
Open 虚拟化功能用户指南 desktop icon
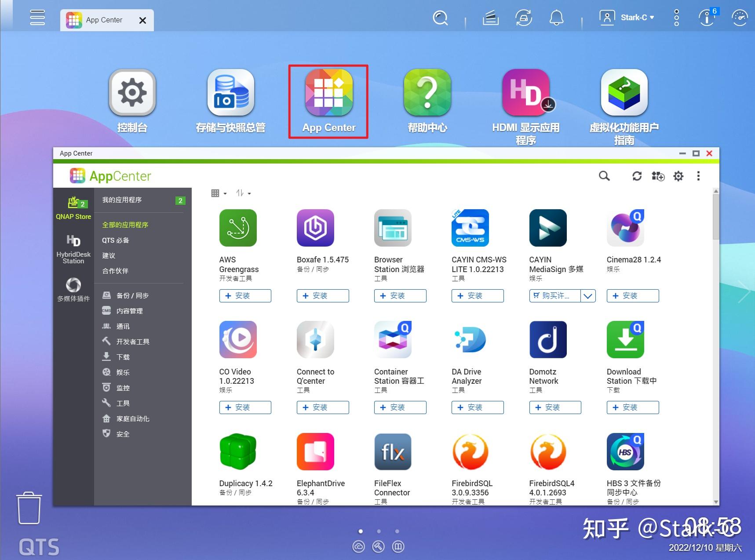(624, 107)
